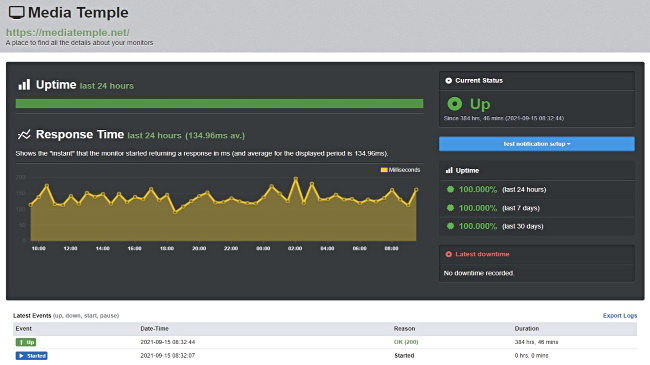
Task: Click the green dot for last 24 hours
Action: pos(450,190)
